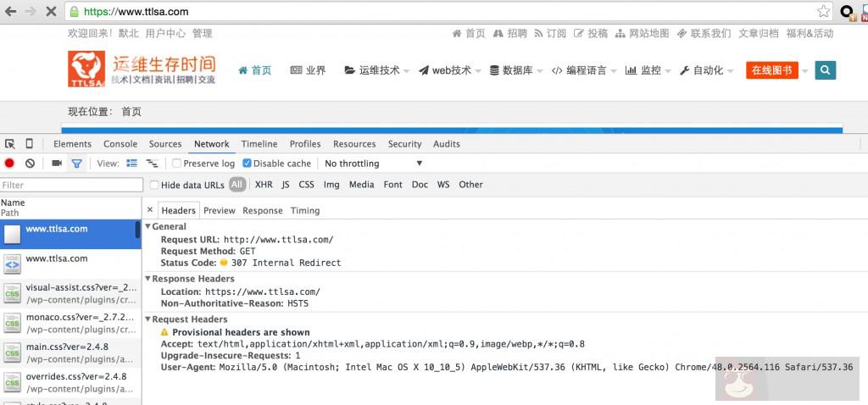Collapse the General headers section

[148, 227]
